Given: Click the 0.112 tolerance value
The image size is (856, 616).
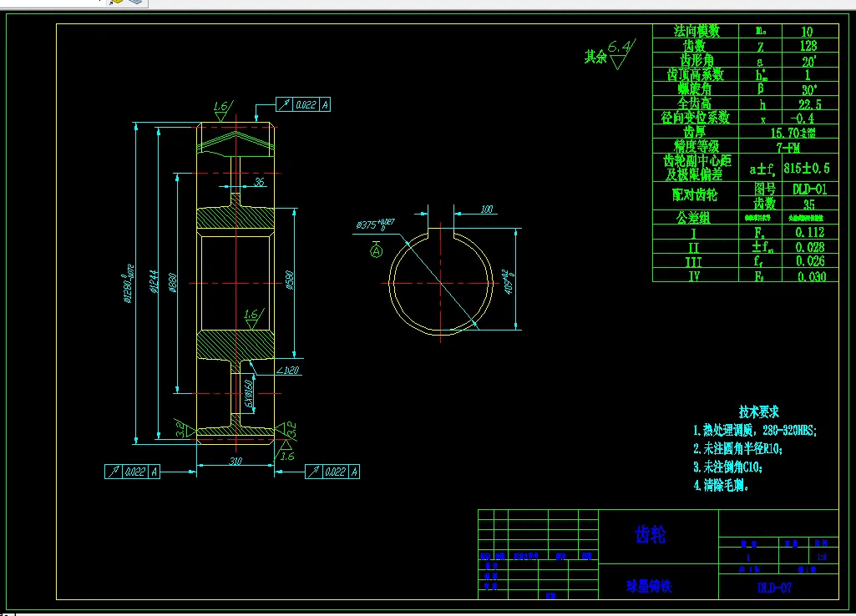Looking at the screenshot, I should click(810, 232).
